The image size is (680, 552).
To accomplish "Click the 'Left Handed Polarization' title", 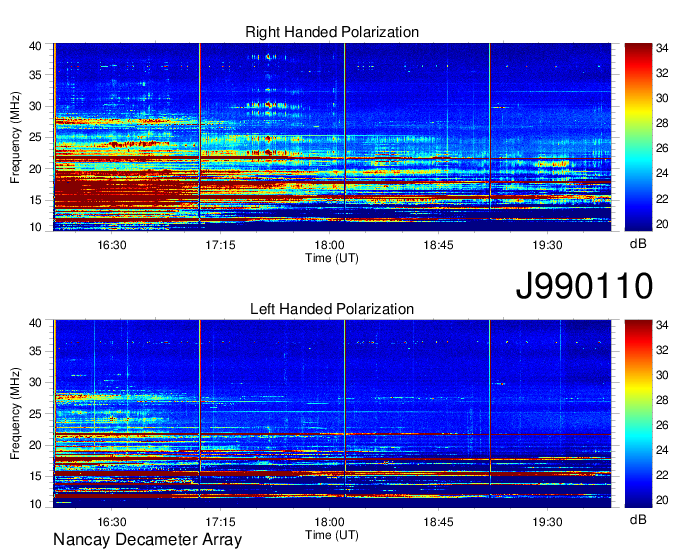I will tap(332, 309).
